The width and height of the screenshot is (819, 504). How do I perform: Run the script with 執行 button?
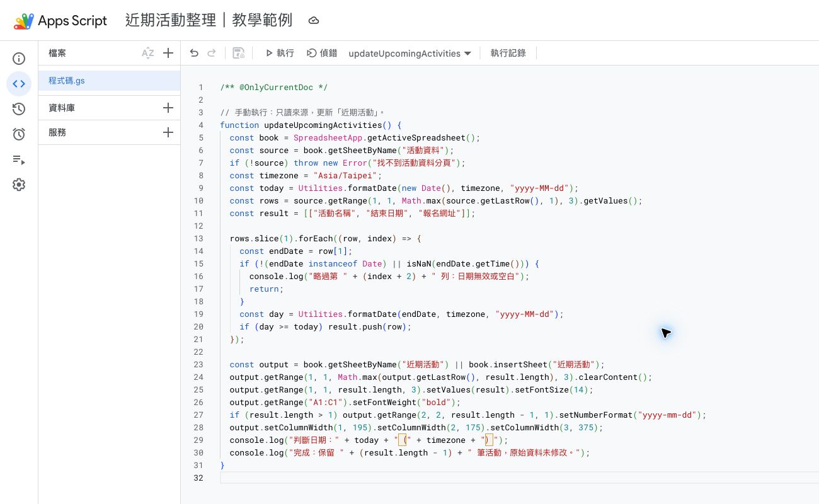click(x=280, y=53)
